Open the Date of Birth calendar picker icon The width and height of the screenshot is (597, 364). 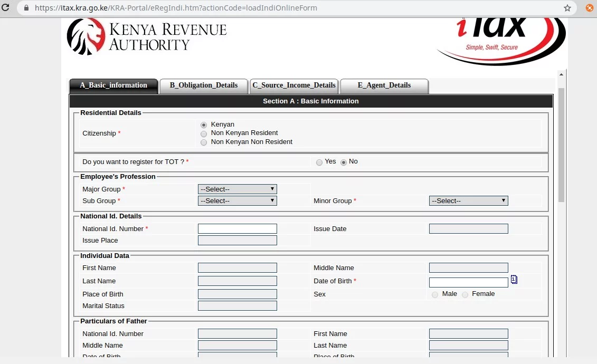click(x=514, y=280)
